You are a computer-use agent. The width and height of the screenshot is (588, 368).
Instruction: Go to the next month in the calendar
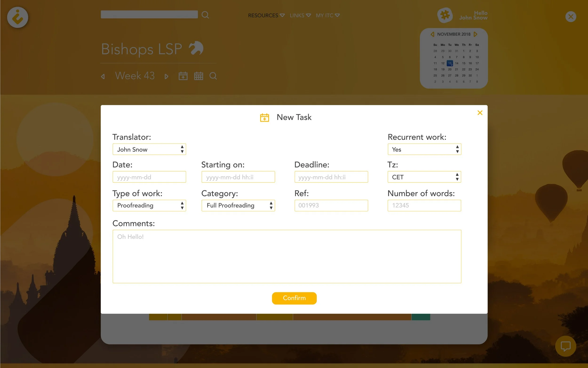pyautogui.click(x=475, y=34)
